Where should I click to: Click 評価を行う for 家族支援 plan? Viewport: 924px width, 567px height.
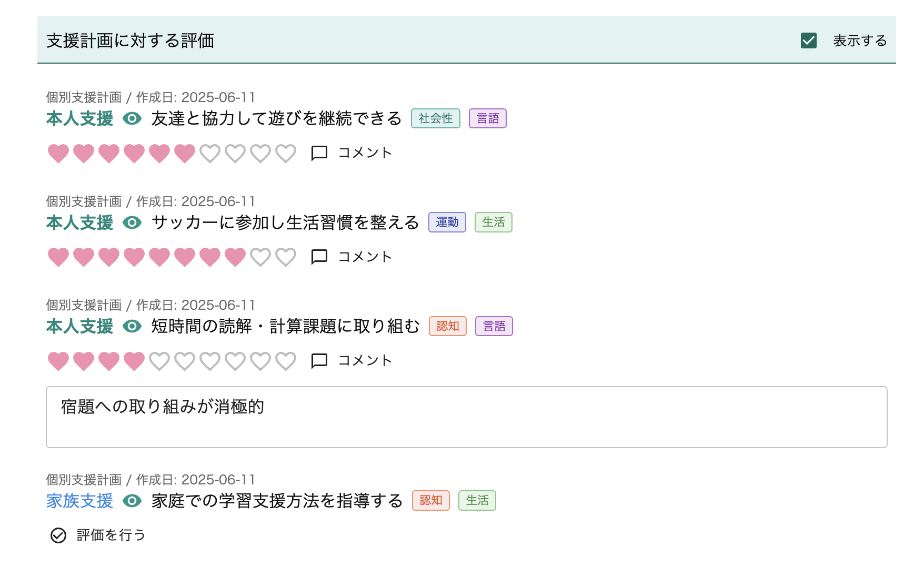click(x=111, y=535)
